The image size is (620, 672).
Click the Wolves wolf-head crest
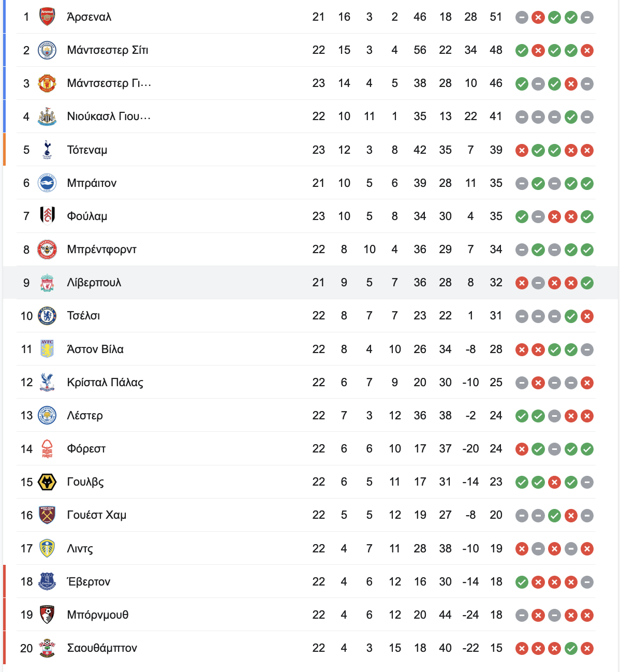[x=47, y=482]
